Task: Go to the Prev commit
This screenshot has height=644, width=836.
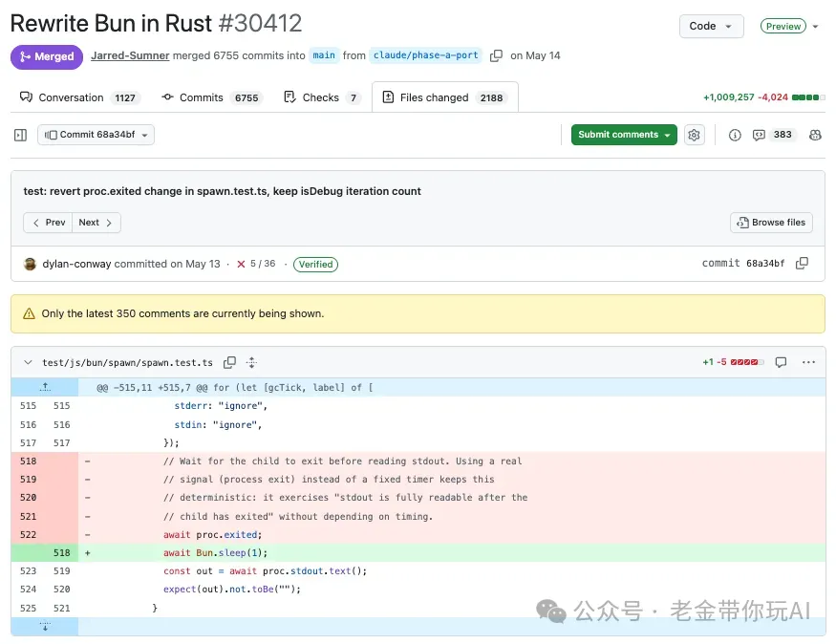Action: 48,223
